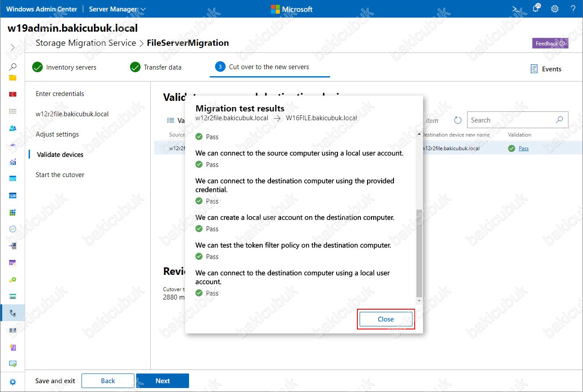Open the PowerShell tool in sidebar

click(x=13, y=178)
